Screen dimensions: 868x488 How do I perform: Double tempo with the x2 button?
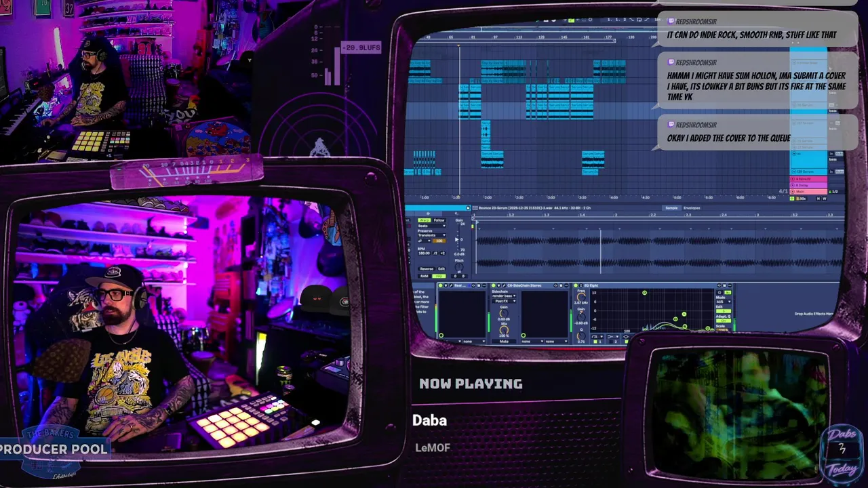tap(442, 253)
